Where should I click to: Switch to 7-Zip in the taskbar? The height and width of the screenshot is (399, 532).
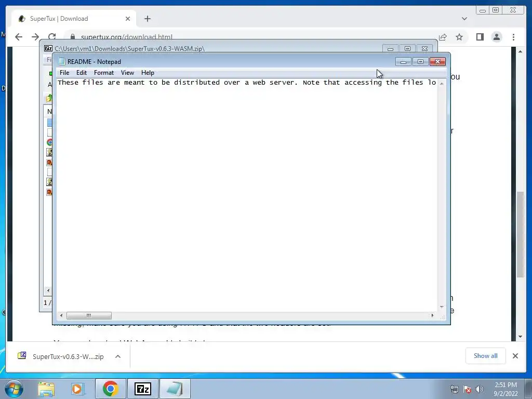142,389
